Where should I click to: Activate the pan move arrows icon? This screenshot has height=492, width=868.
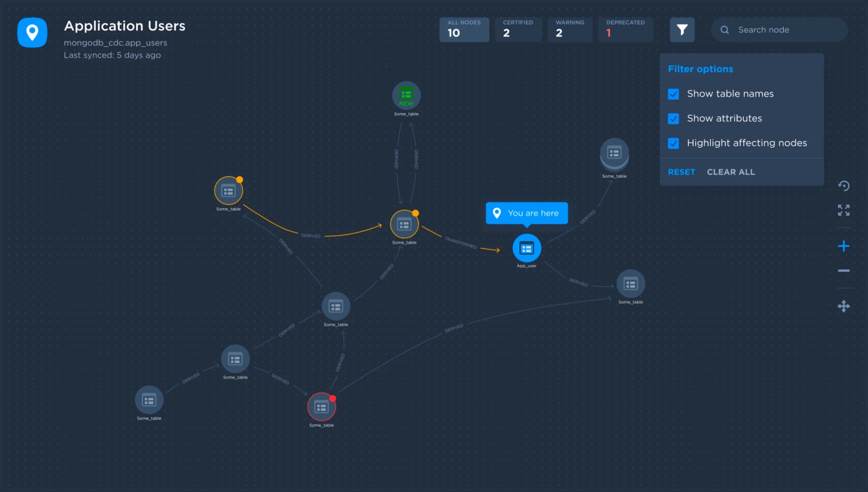(x=843, y=306)
